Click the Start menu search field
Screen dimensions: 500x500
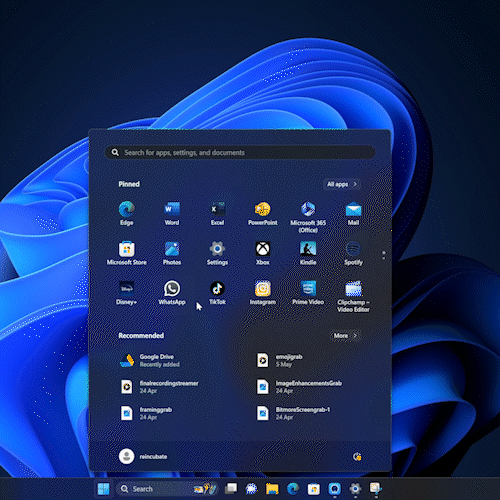point(240,153)
